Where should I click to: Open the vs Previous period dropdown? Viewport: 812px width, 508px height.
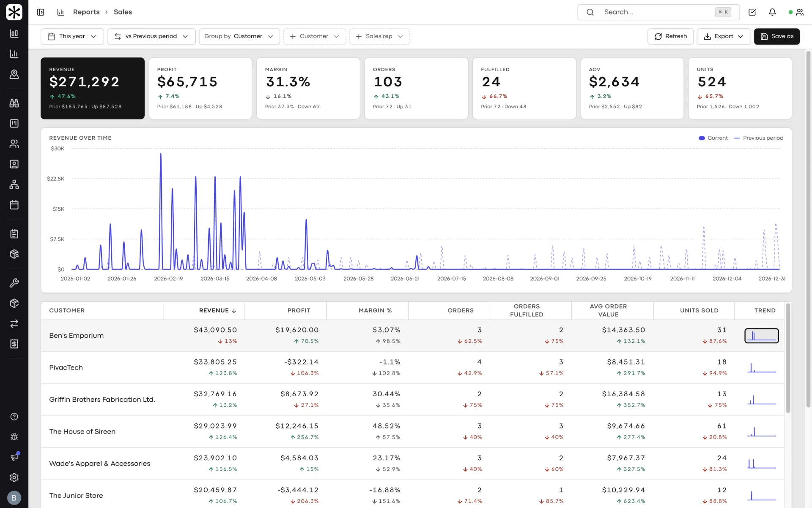(x=151, y=36)
